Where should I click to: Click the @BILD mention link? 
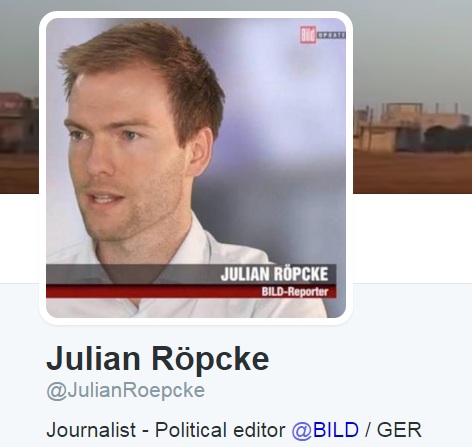pyautogui.click(x=325, y=430)
